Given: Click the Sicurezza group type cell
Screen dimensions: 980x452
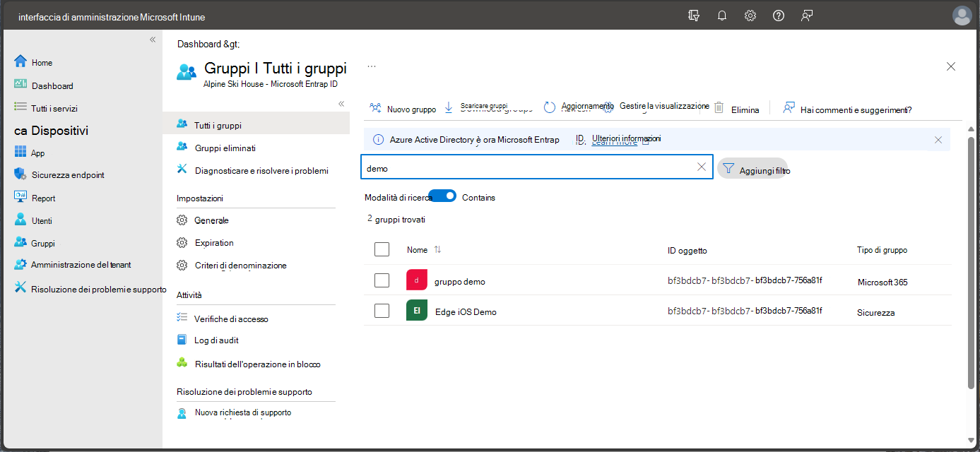Looking at the screenshot, I should click(876, 312).
